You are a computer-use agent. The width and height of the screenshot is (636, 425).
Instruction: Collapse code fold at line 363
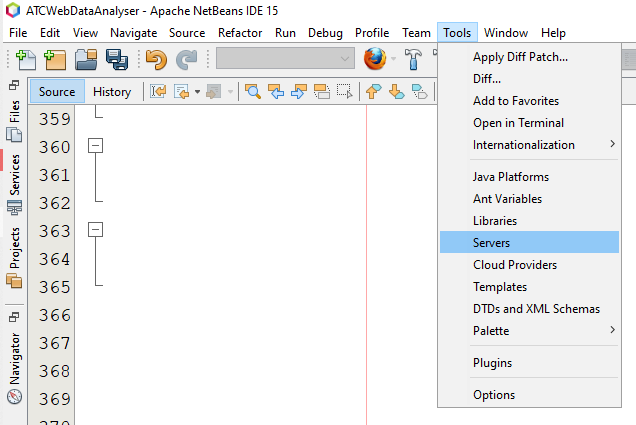pos(95,230)
